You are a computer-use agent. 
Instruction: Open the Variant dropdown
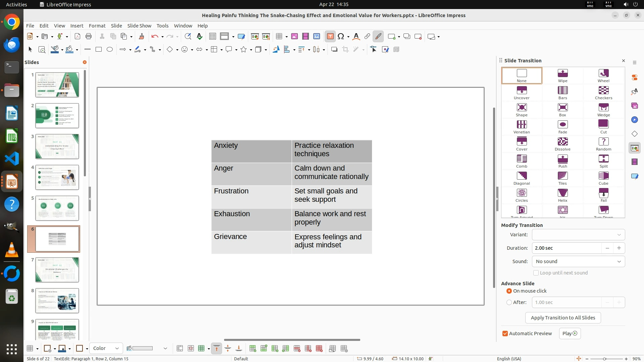(578, 235)
